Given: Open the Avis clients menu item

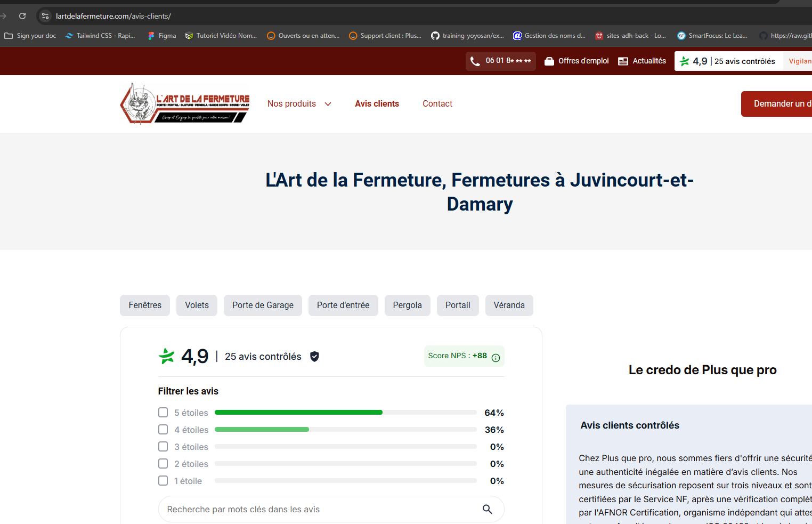Looking at the screenshot, I should pos(377,104).
